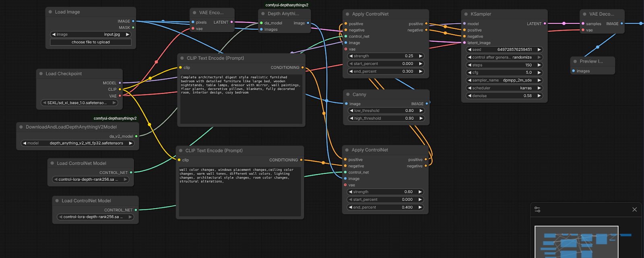Open the minimap settings sliders icon
Image resolution: width=644 pixels, height=258 pixels.
[537, 209]
